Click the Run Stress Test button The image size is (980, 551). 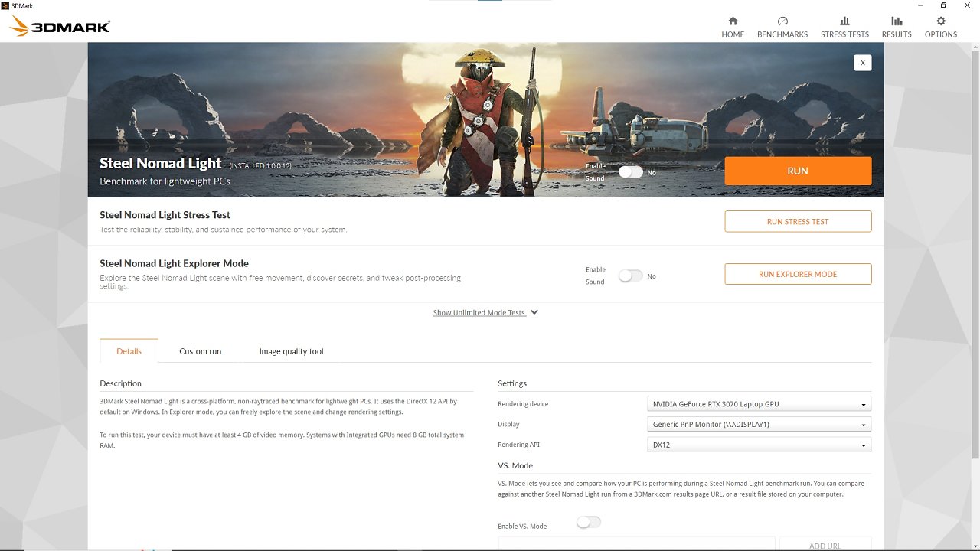(798, 221)
